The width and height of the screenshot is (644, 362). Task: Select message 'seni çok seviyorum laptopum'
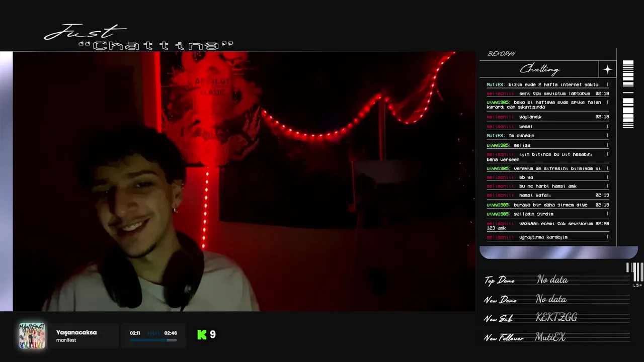554,94
